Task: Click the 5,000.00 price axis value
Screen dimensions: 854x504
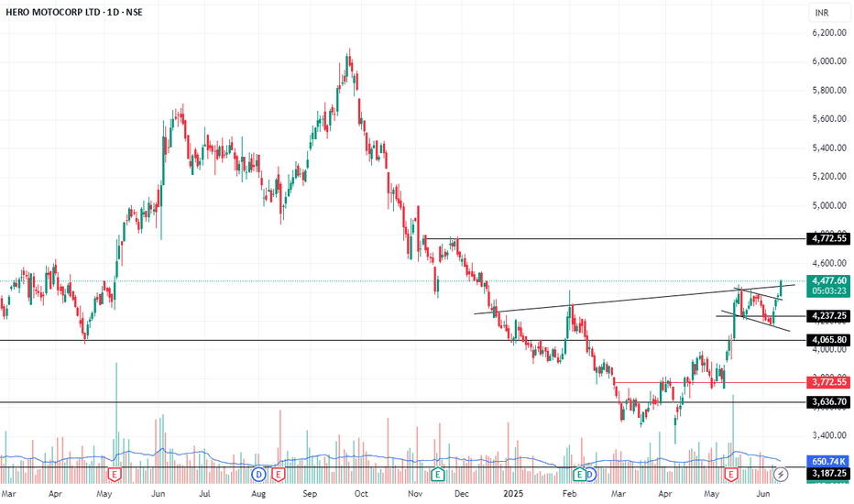Action: 829,205
